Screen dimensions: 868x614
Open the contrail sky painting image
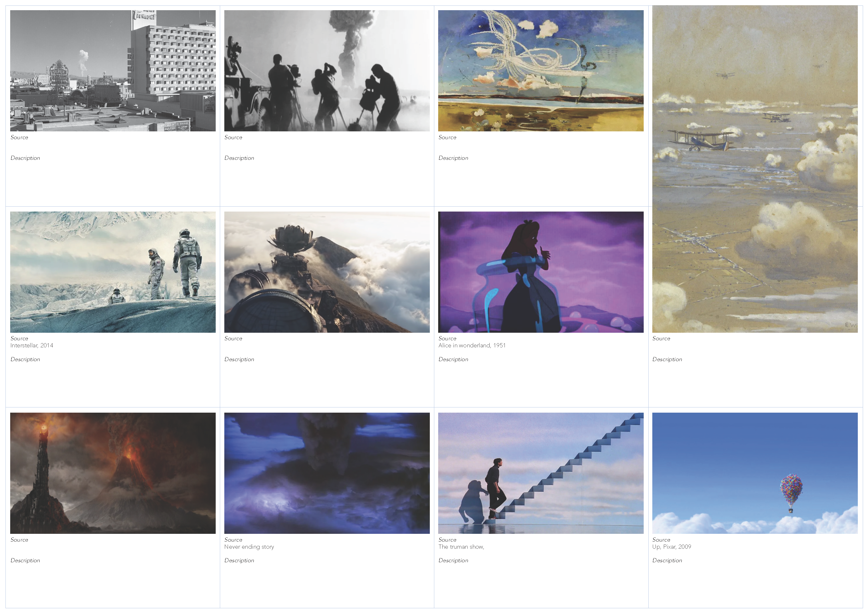click(x=541, y=71)
